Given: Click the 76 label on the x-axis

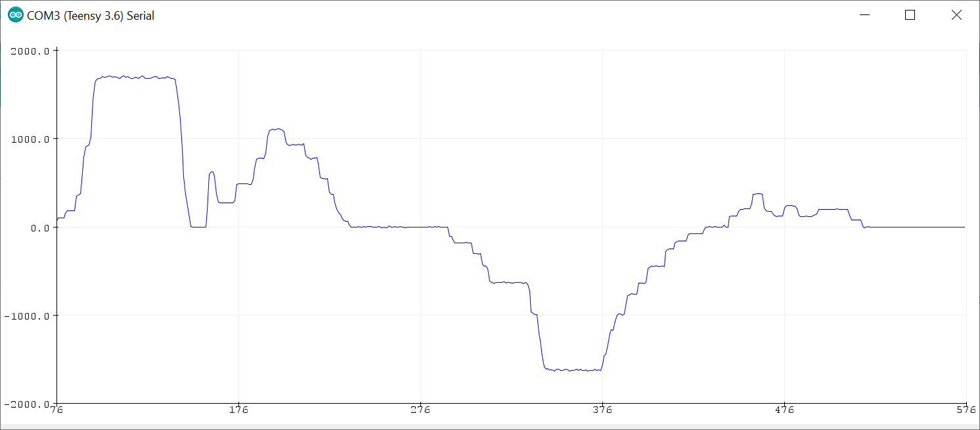Looking at the screenshot, I should pos(56,411).
